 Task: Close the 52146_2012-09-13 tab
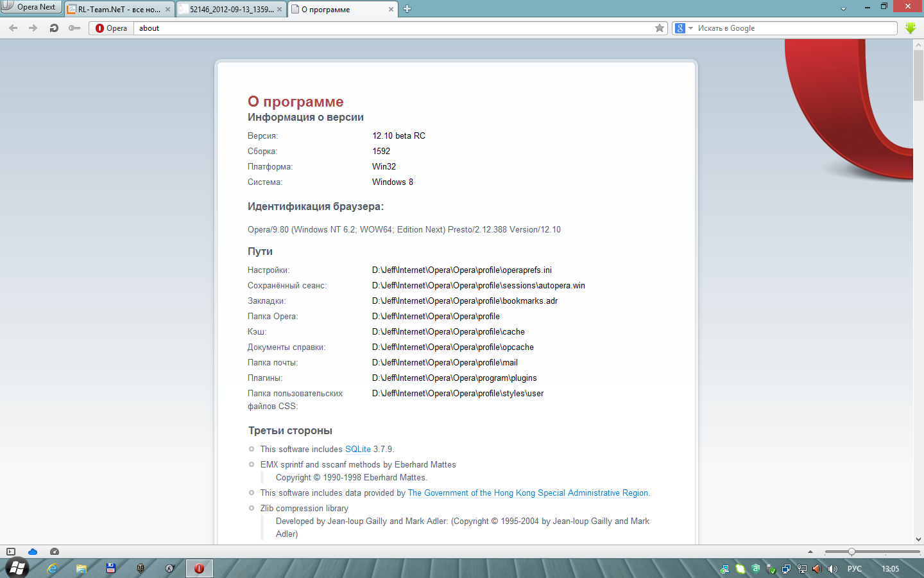[279, 10]
